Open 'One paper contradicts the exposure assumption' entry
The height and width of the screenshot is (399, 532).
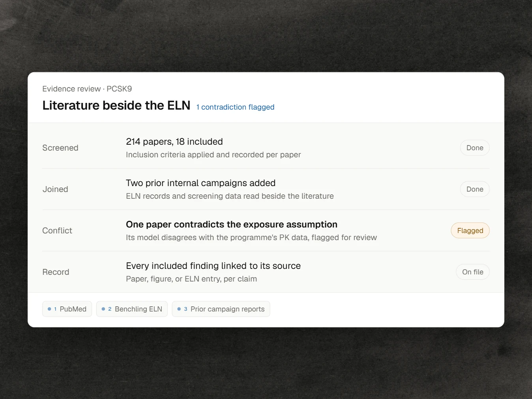click(232, 224)
